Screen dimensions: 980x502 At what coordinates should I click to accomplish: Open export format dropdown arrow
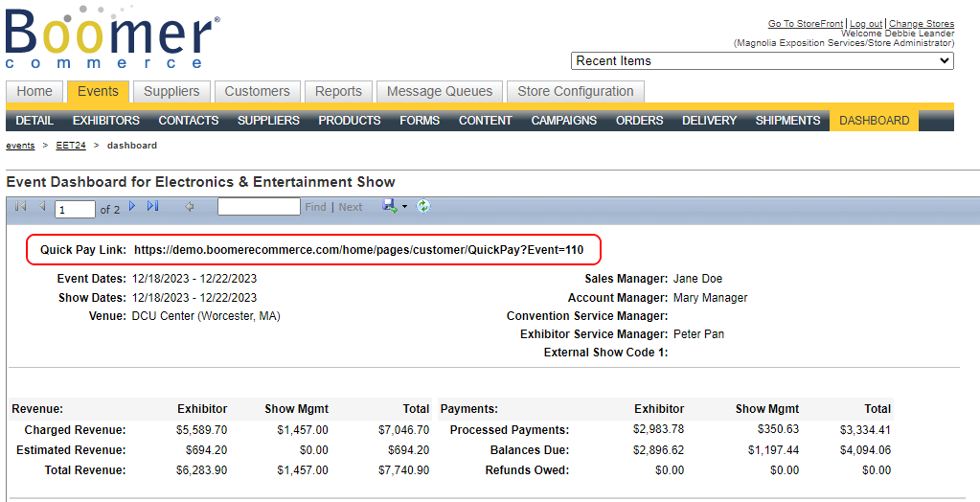point(404,207)
